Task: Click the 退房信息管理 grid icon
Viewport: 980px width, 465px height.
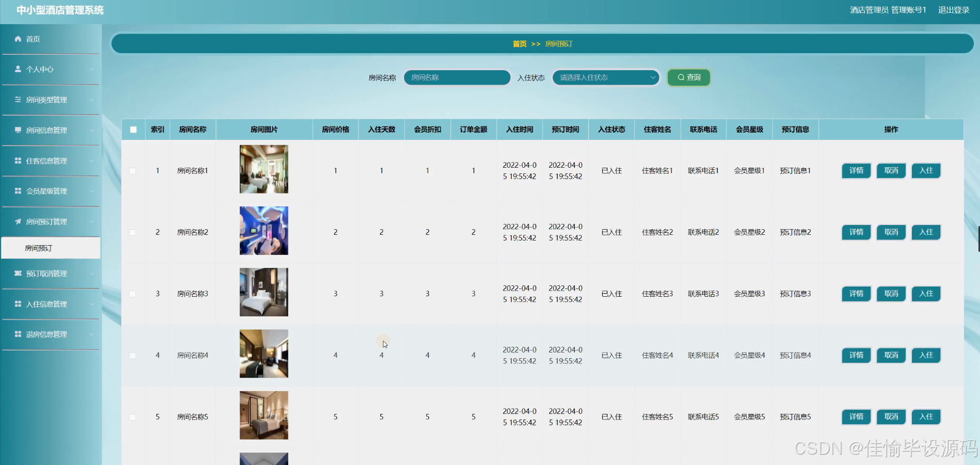Action: (18, 334)
